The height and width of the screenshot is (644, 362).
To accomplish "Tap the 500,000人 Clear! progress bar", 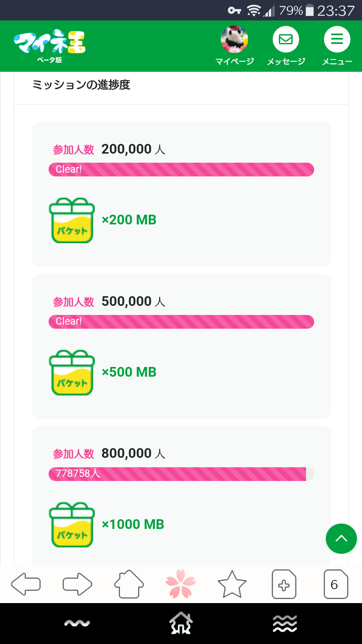I will click(x=181, y=322).
